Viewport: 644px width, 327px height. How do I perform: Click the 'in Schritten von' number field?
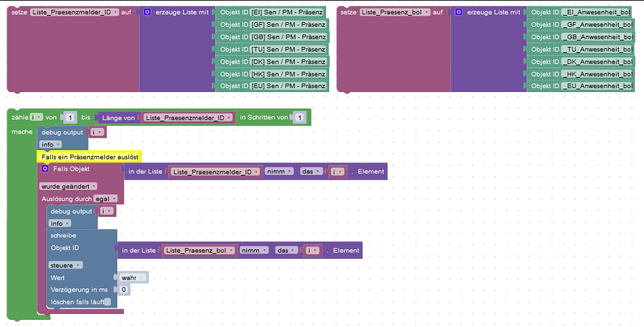pos(300,117)
